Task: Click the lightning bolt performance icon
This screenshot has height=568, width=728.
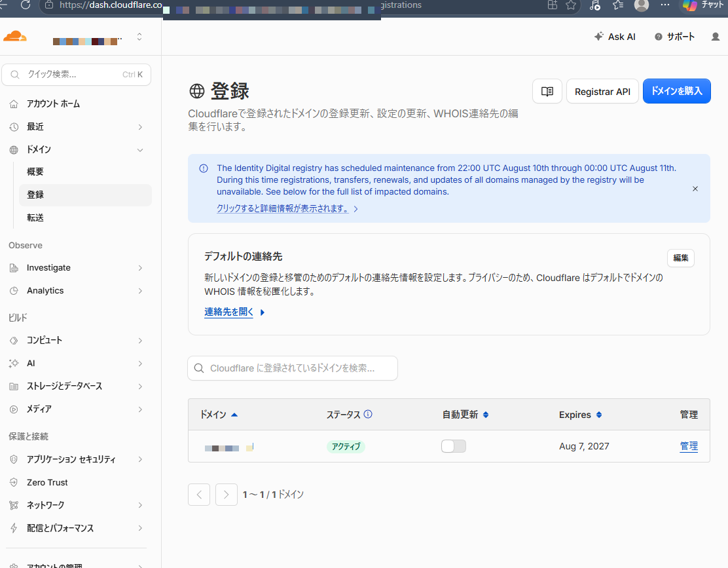Action: tap(14, 528)
